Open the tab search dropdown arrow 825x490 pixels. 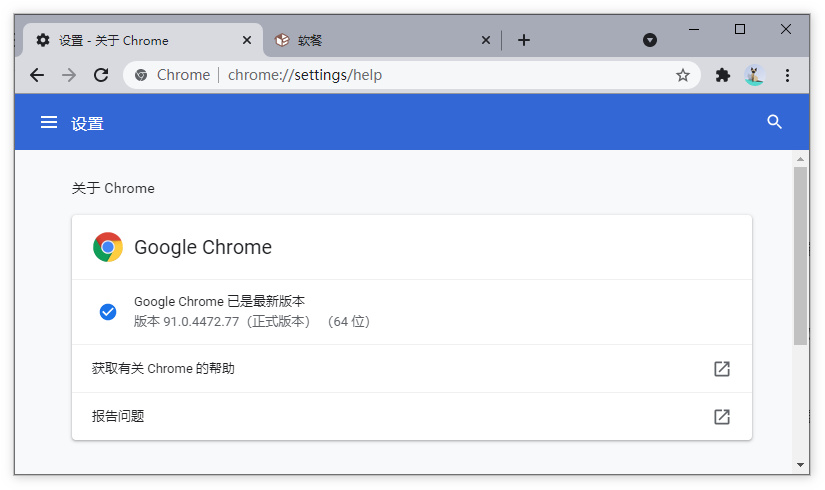(650, 40)
